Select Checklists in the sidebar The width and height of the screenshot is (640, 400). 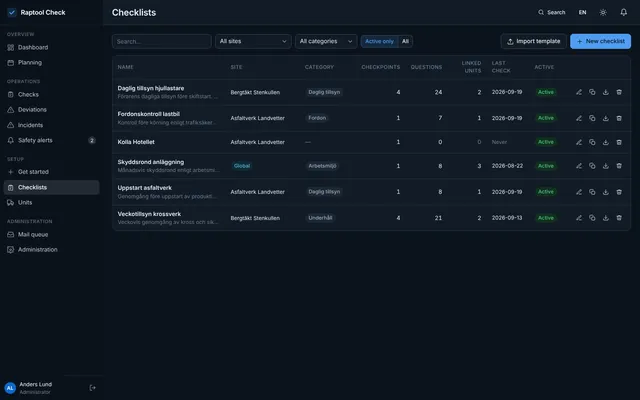51,187
